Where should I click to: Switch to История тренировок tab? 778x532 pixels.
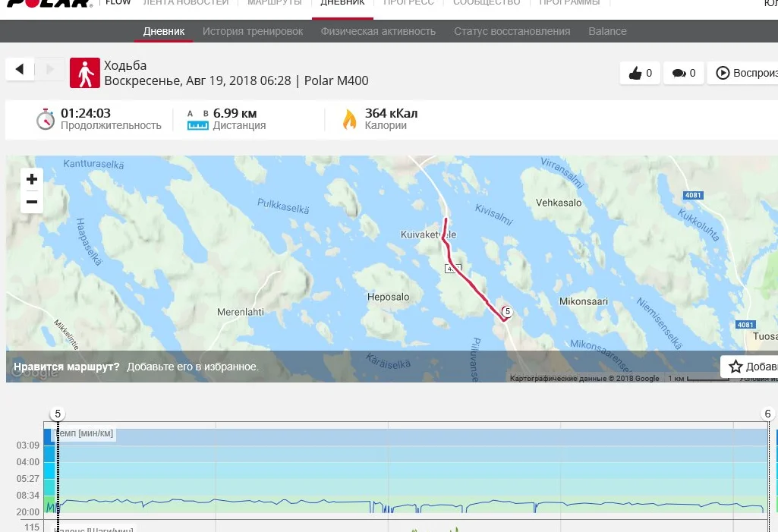coord(253,31)
